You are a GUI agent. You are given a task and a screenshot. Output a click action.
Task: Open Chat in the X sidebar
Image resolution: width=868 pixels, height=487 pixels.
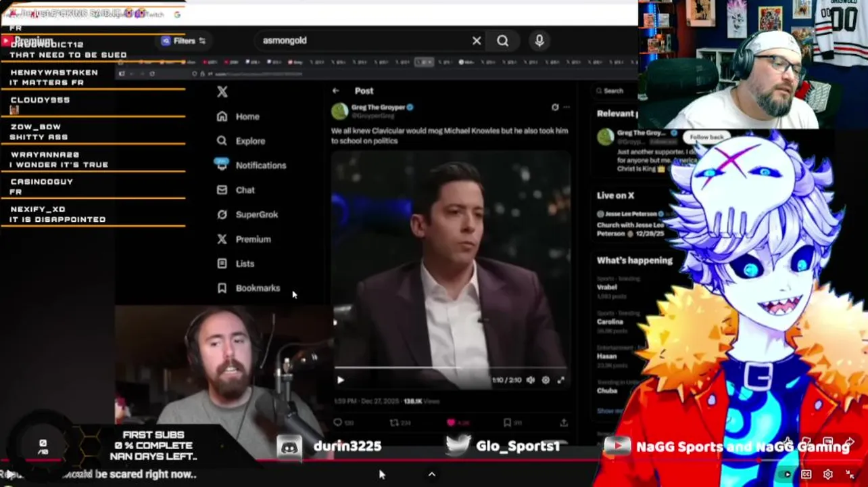coord(236,190)
